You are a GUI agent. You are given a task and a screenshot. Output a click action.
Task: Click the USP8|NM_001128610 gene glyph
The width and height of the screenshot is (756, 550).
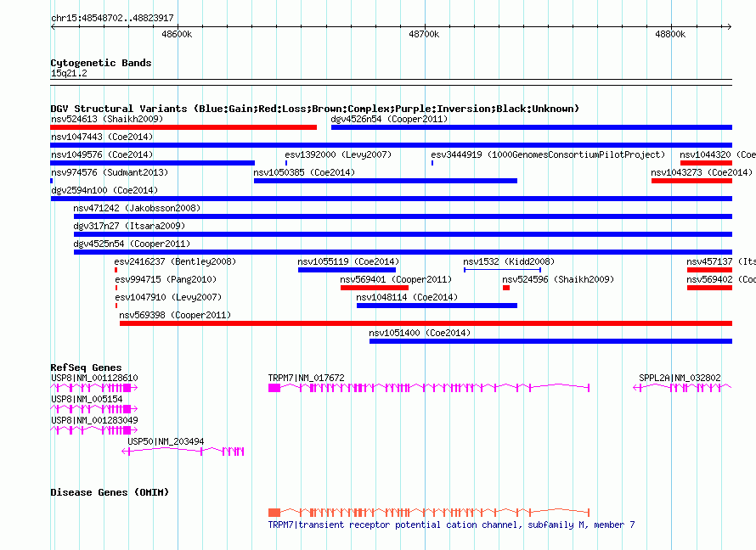click(x=94, y=388)
